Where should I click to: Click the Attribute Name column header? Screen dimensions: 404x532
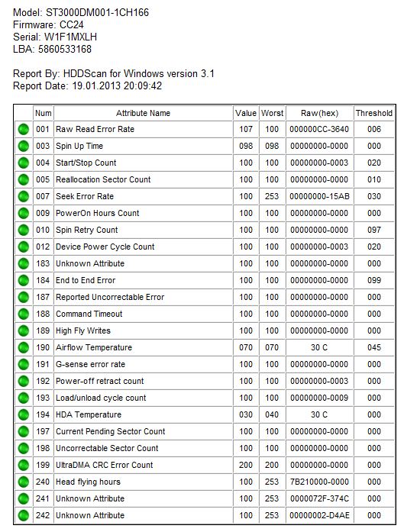pyautogui.click(x=143, y=113)
